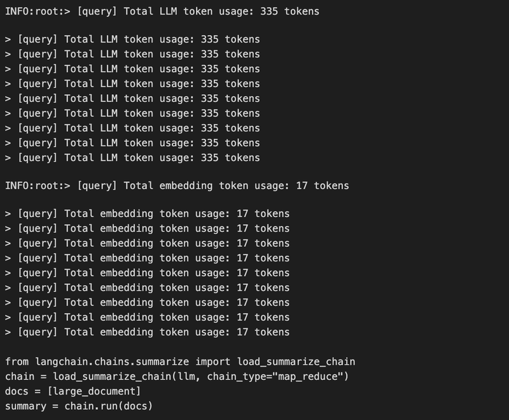Place cursor on the 'from' keyword
Screen dimensions: 509x420
coord(17,361)
